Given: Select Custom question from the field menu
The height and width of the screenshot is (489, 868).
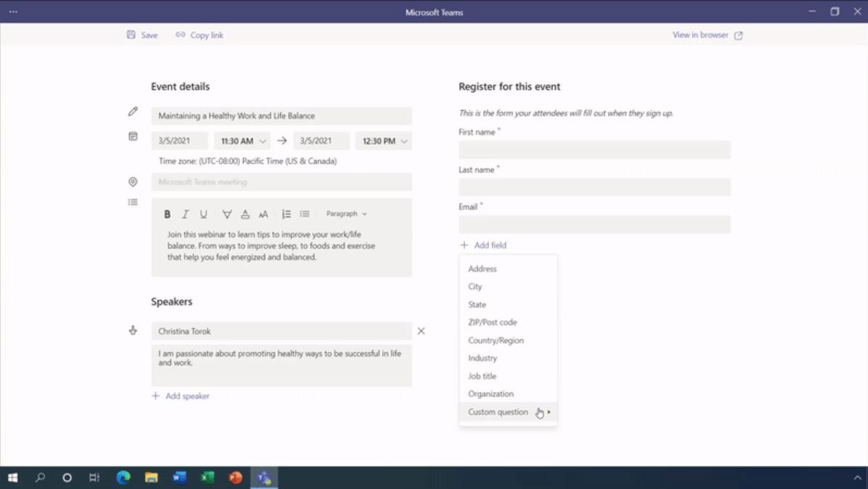Looking at the screenshot, I should (x=497, y=411).
